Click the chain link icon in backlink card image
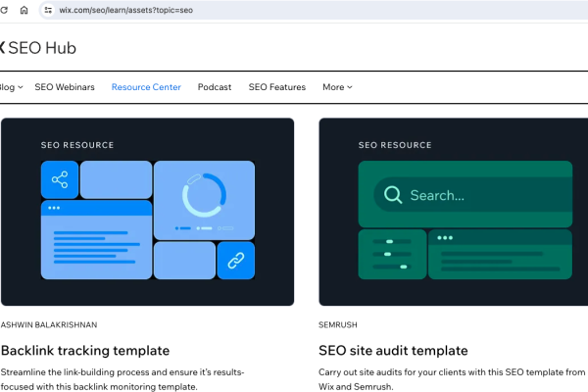The height and width of the screenshot is (392, 588). click(236, 261)
